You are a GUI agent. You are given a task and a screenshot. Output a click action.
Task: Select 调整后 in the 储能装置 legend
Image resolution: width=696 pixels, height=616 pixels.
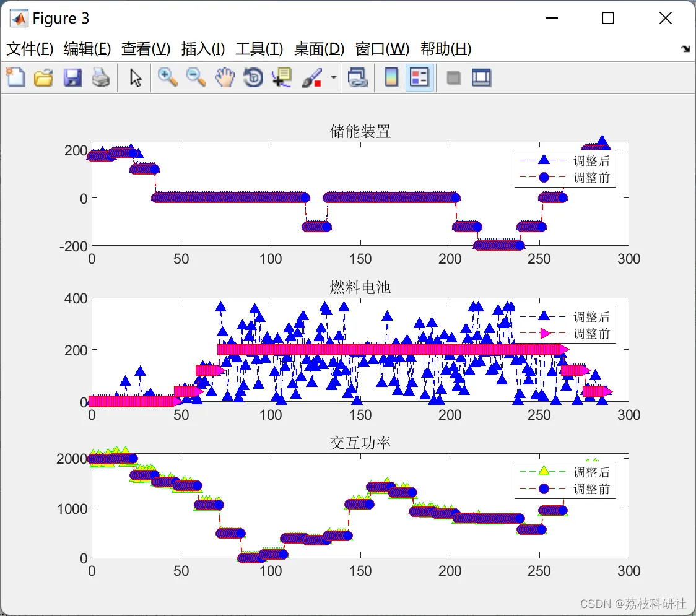(591, 160)
